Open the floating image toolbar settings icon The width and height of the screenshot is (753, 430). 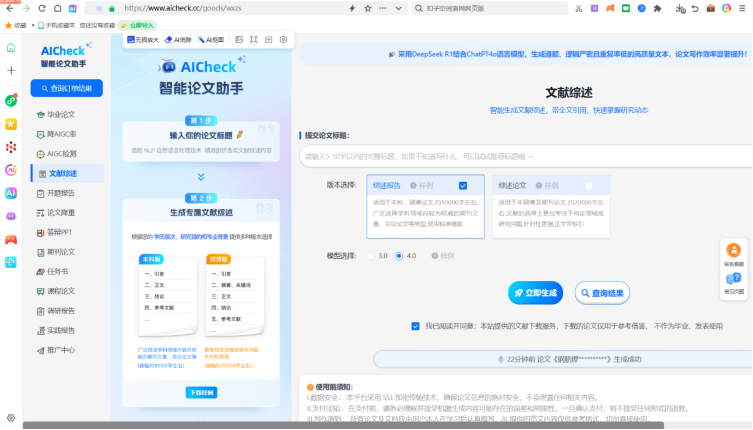(x=283, y=39)
